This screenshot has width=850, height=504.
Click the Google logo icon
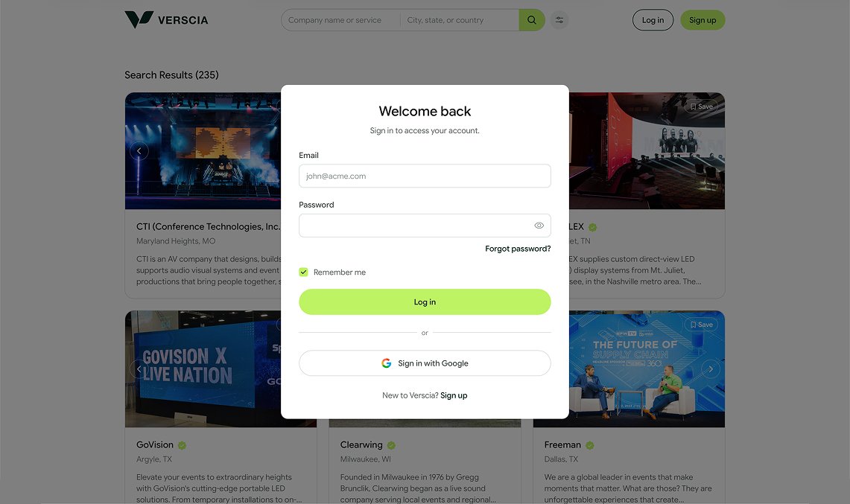tap(387, 363)
